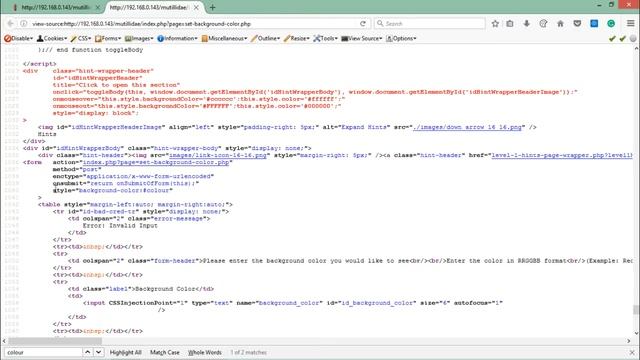
Task: Show site information icon in address bar
Action: (24, 24)
